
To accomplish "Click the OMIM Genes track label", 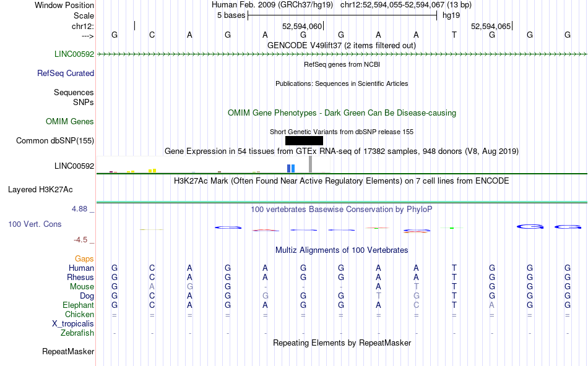I will [x=70, y=121].
